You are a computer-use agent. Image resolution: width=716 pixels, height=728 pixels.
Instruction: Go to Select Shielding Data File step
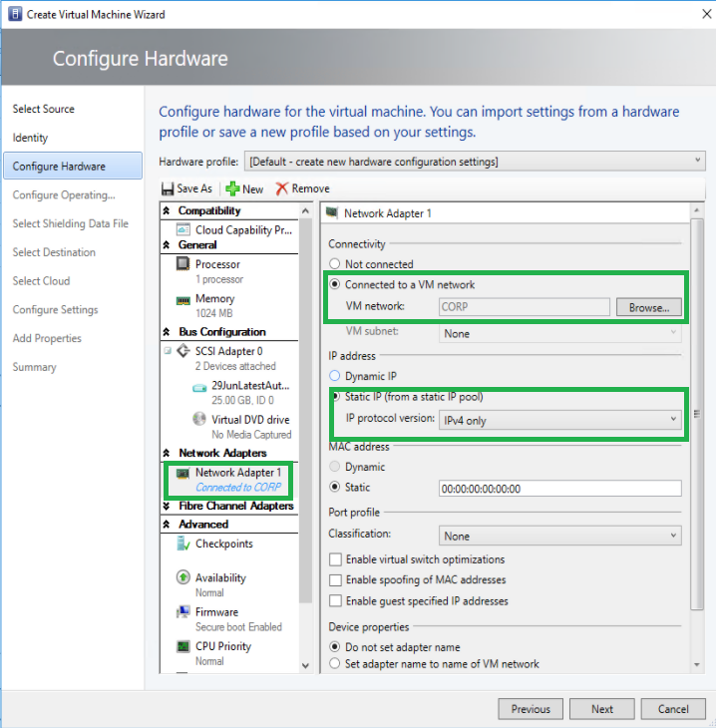[x=70, y=223]
